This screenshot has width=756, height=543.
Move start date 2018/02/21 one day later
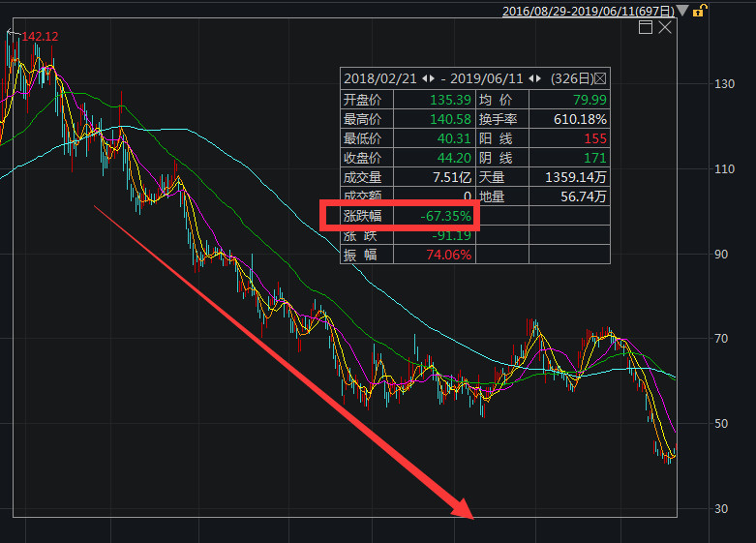430,78
